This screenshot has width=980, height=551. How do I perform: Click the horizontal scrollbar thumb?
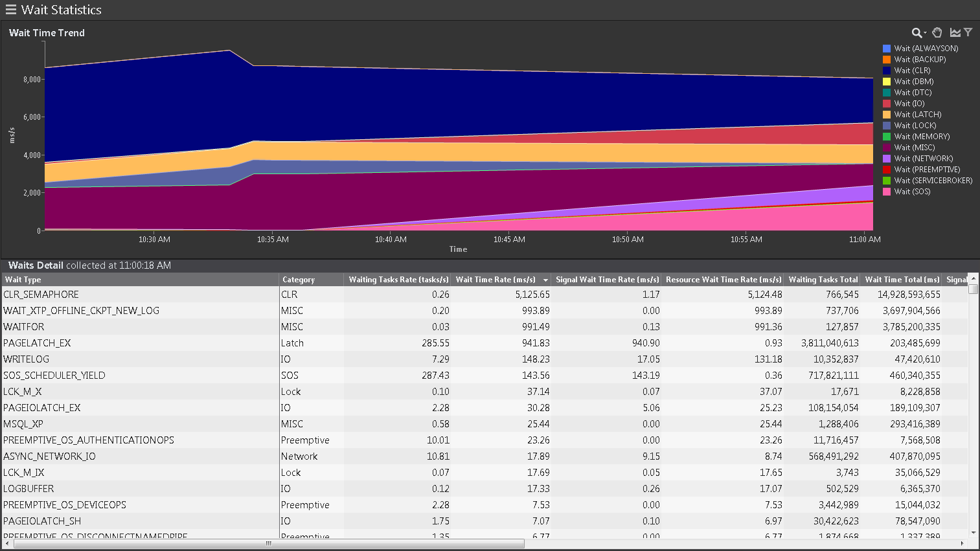coord(269,544)
